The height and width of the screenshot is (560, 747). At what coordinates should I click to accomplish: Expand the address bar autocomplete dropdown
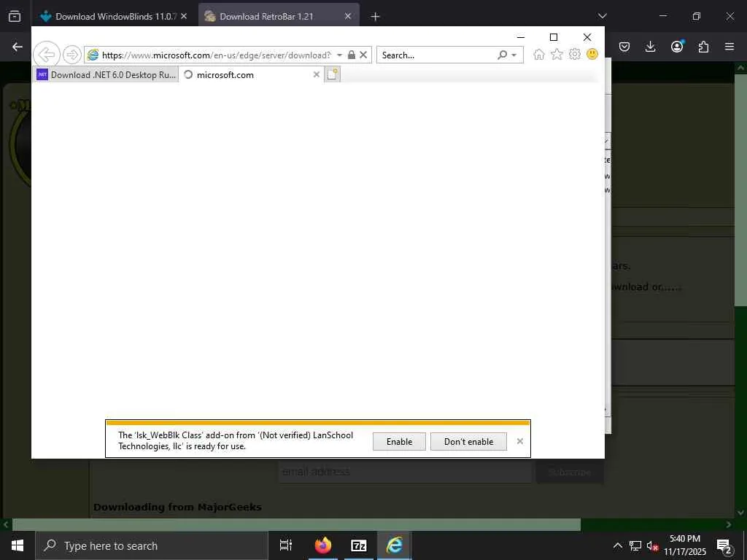(x=339, y=55)
